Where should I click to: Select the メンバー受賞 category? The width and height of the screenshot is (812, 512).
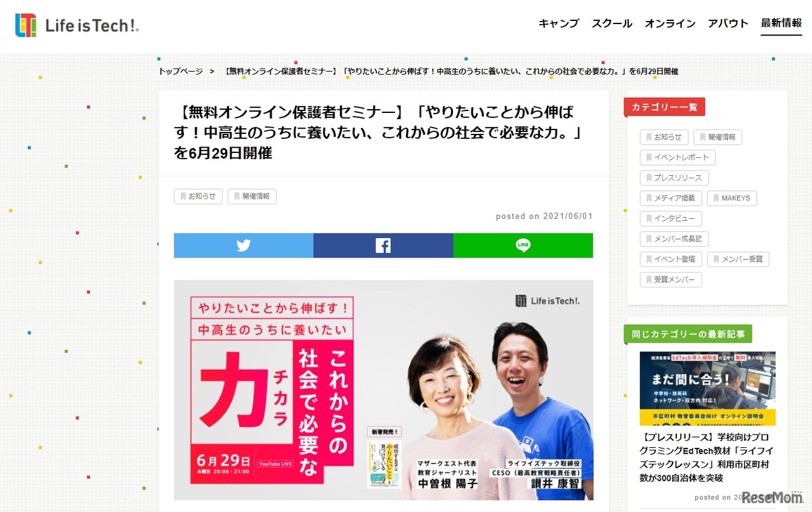point(738,259)
